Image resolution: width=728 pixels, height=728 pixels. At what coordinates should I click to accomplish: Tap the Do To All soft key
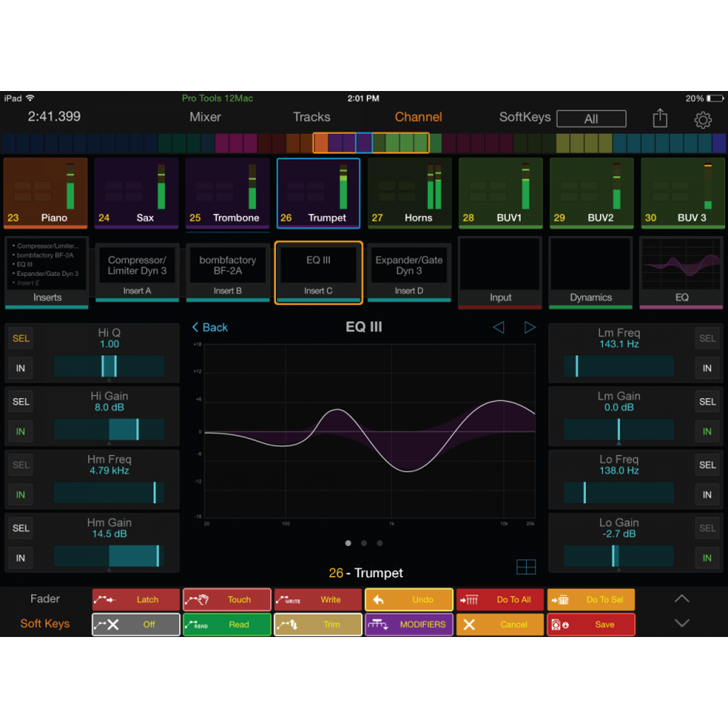pos(500,600)
